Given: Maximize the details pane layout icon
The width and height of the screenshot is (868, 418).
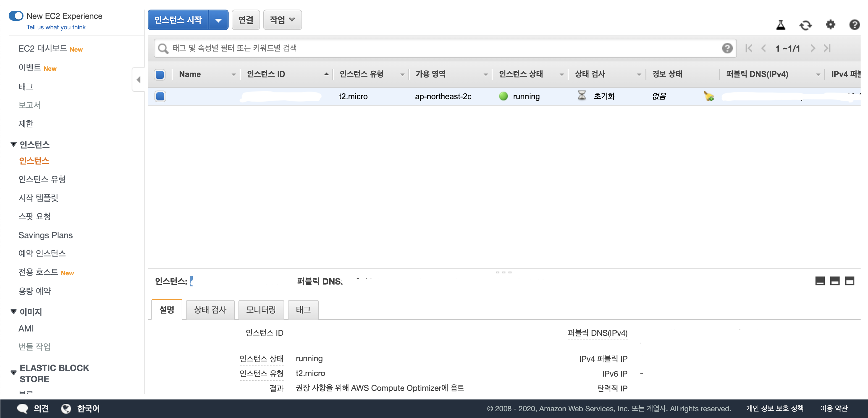Looking at the screenshot, I should click(x=849, y=281).
